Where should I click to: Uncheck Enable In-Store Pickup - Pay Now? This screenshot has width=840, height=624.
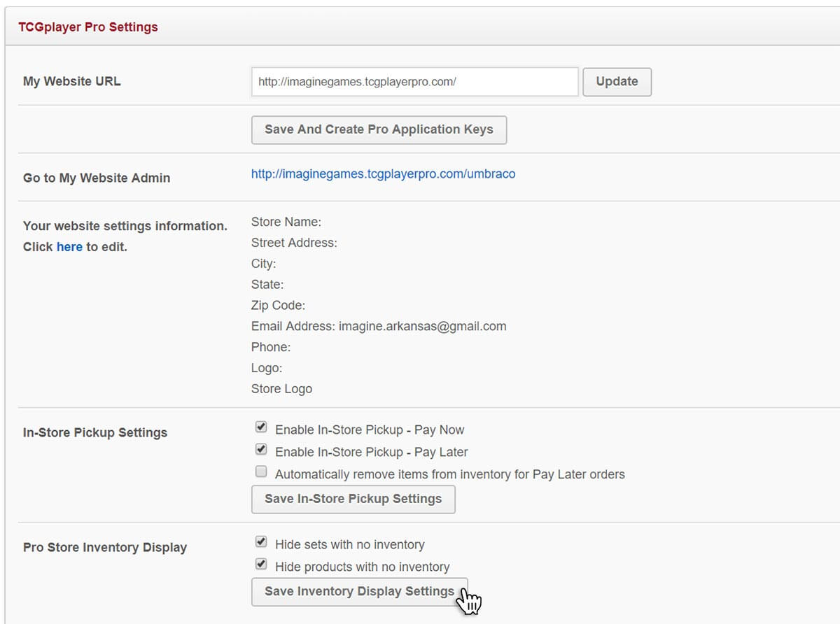coord(261,427)
